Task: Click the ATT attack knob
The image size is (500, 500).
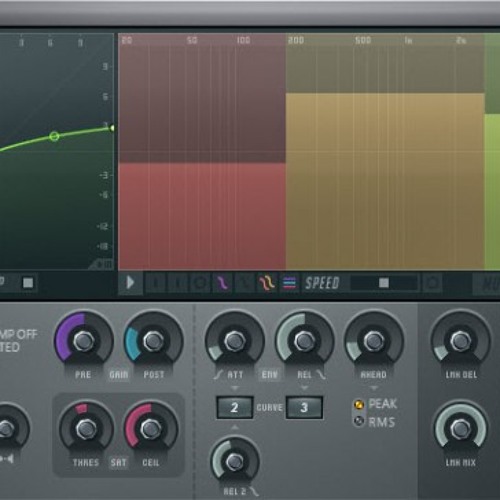Action: pos(234,341)
